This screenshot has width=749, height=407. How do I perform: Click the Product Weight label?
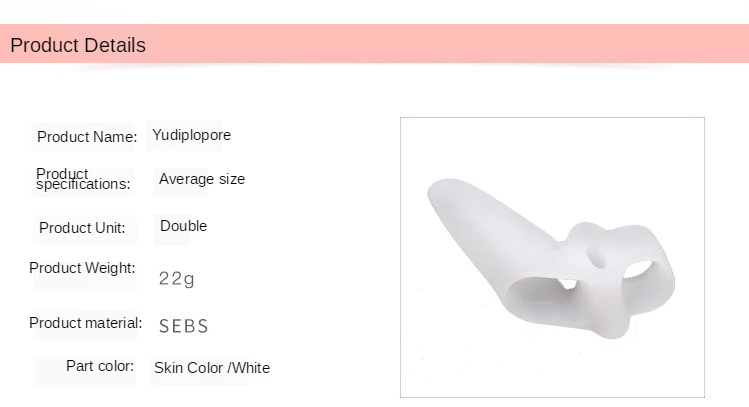[x=82, y=268]
